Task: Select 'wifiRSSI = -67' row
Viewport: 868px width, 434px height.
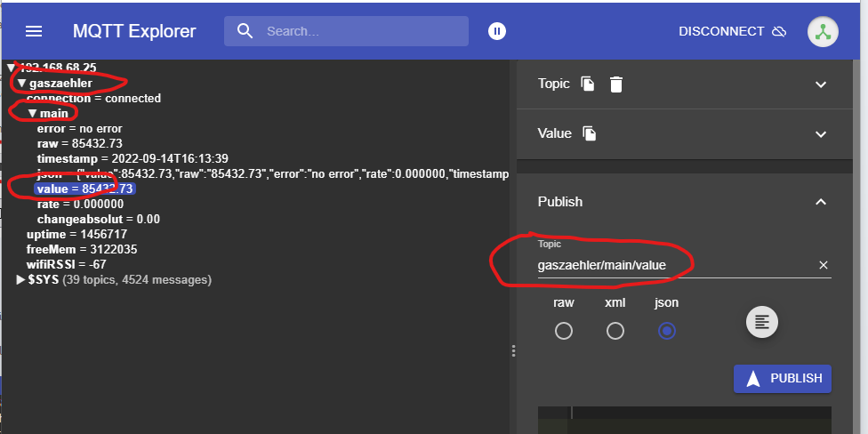Action: [x=66, y=265]
